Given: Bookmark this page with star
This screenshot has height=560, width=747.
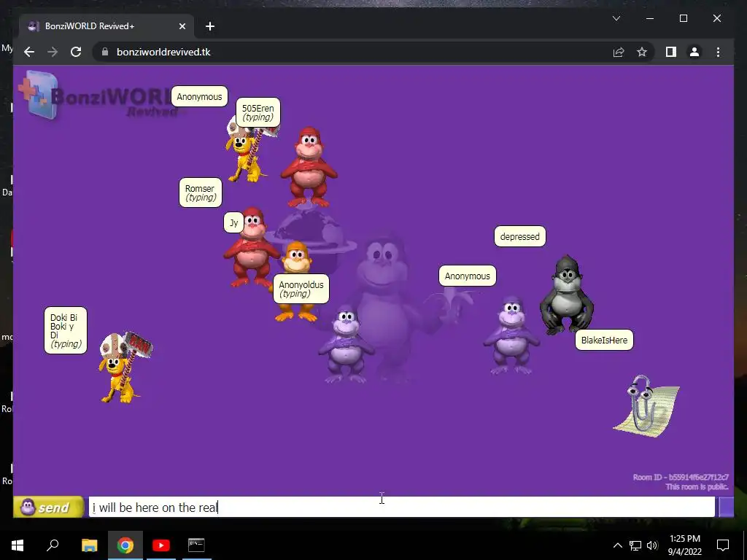Looking at the screenshot, I should click(x=642, y=52).
